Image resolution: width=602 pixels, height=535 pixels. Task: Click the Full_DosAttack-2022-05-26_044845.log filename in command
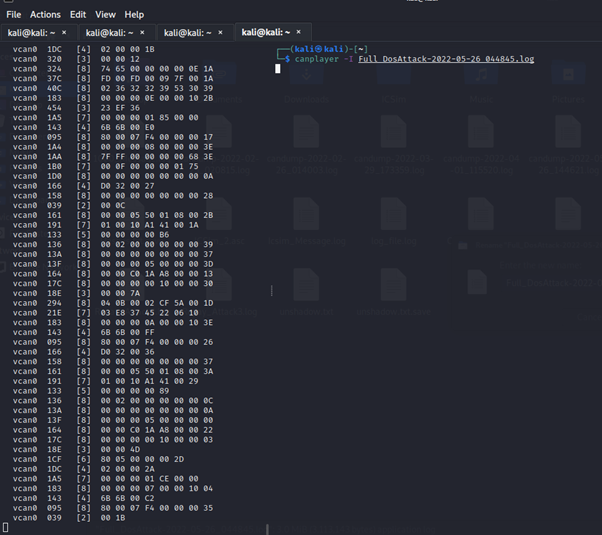446,59
